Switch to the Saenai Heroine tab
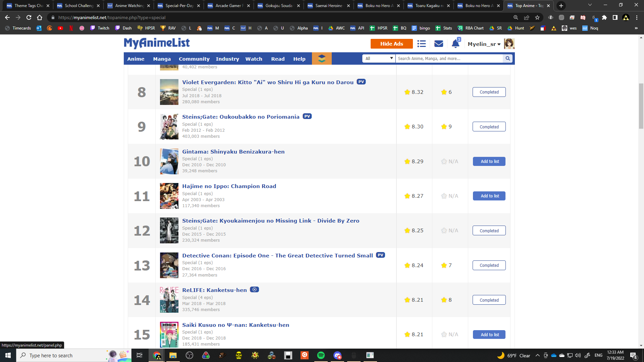The height and width of the screenshot is (362, 644). 328,6
